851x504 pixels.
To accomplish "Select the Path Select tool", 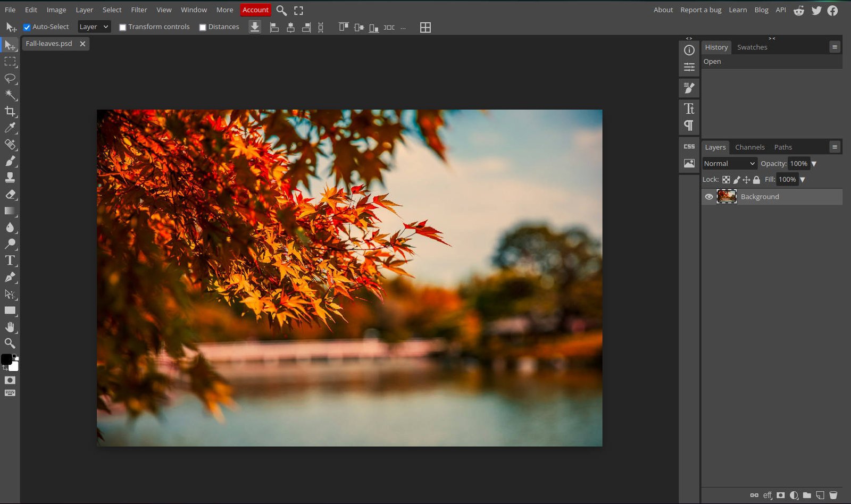I will (x=10, y=294).
